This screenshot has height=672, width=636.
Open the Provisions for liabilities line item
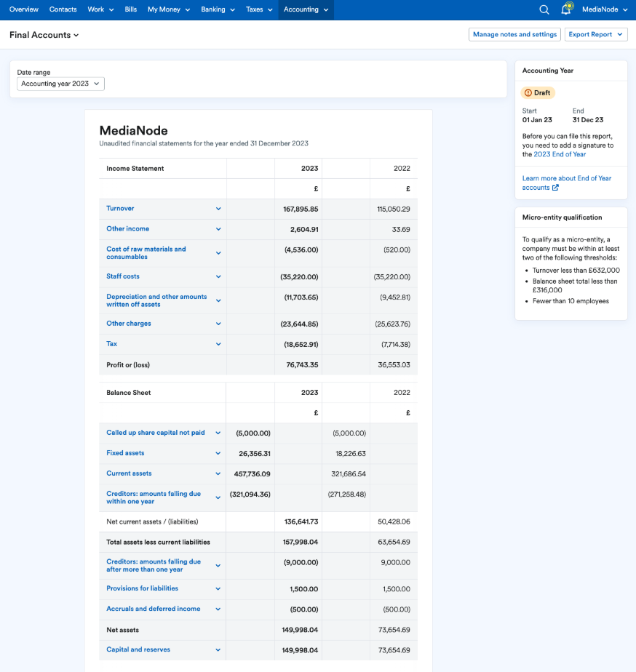coord(143,588)
